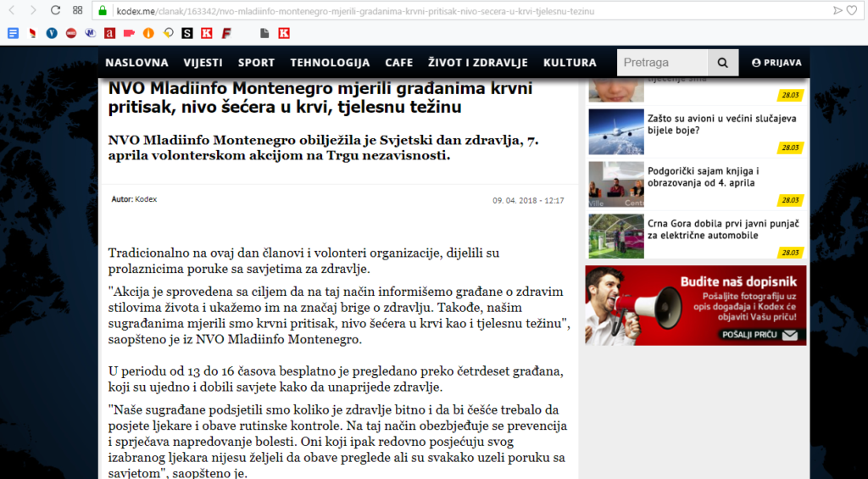Open the first red K bookmark

pyautogui.click(x=207, y=33)
